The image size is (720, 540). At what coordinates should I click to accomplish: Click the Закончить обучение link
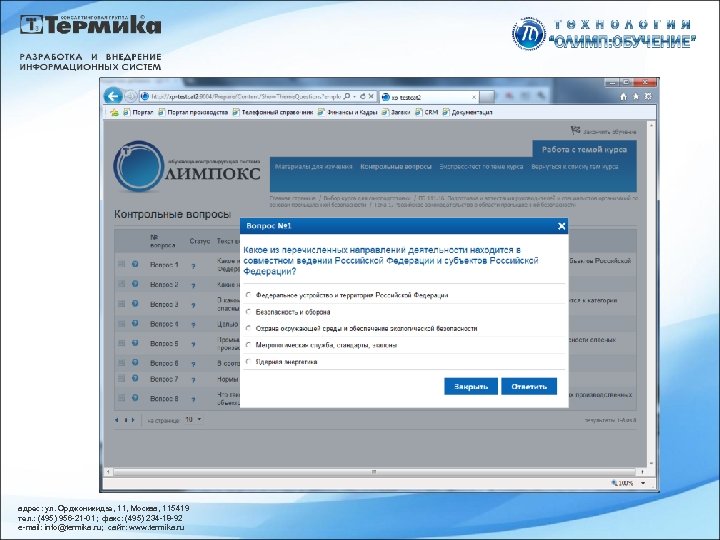point(609,132)
